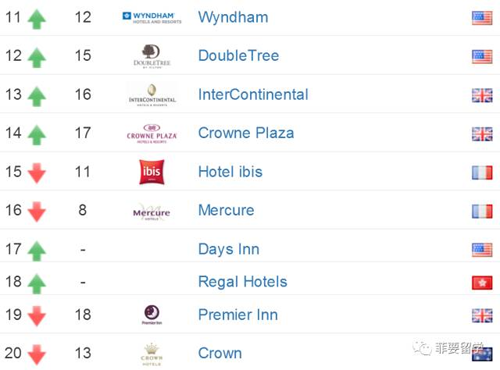
Task: Open the Regal Hotels link
Action: point(243,282)
